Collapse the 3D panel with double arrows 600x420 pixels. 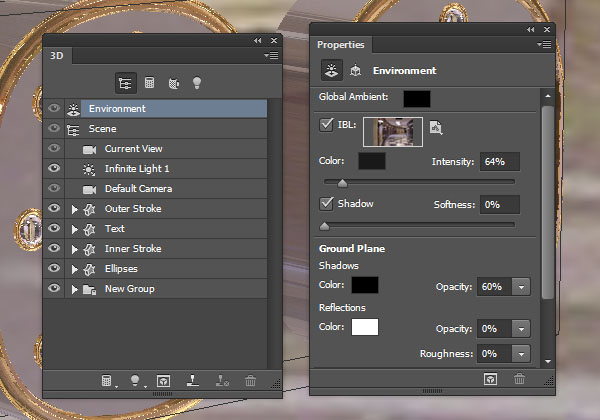click(258, 41)
